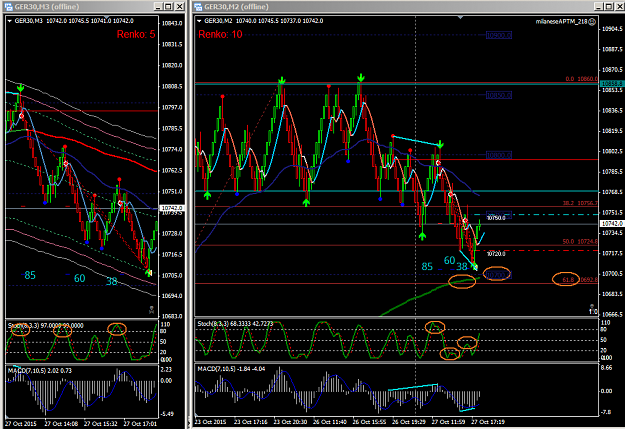Image resolution: width=625 pixels, height=429 pixels.
Task: Click the '26 Oct 11:40' time label
Action: pyautogui.click(x=330, y=421)
